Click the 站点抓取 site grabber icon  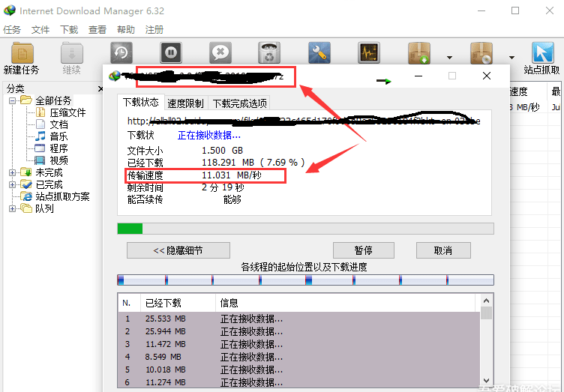click(542, 52)
